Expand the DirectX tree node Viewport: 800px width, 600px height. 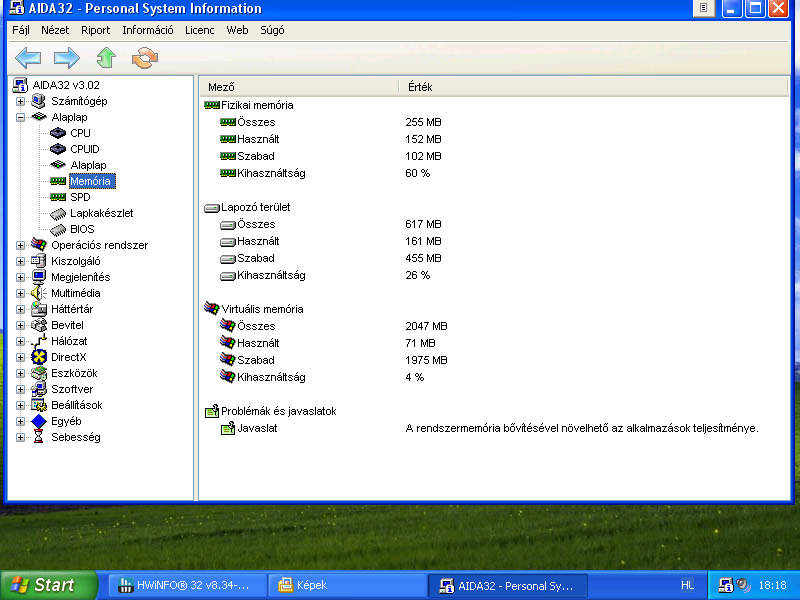coord(20,357)
